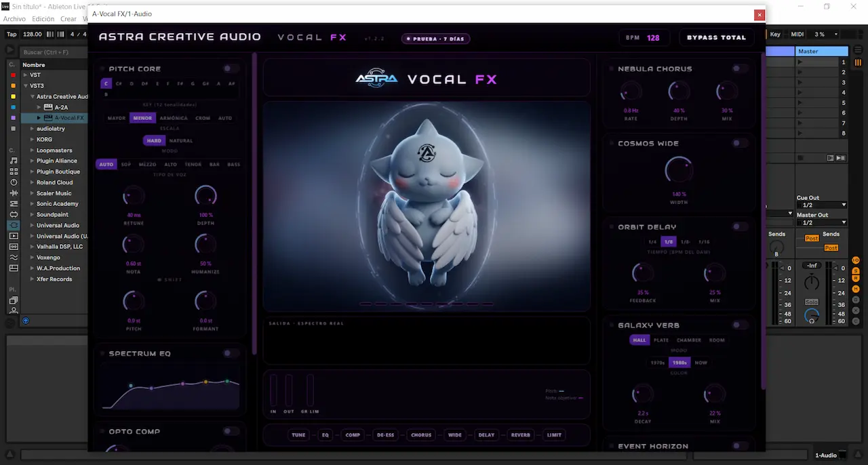This screenshot has width=868, height=465.
Task: Collapse the Astra Creative Audio folder
Action: click(32, 97)
